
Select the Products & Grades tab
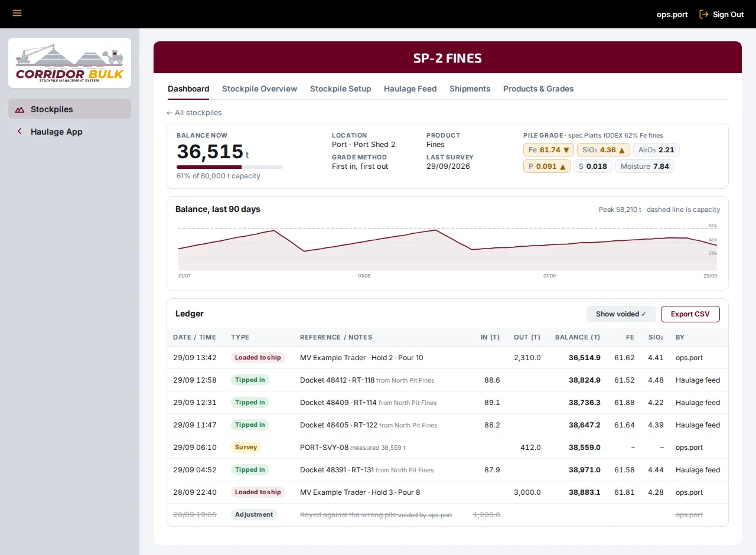point(539,89)
